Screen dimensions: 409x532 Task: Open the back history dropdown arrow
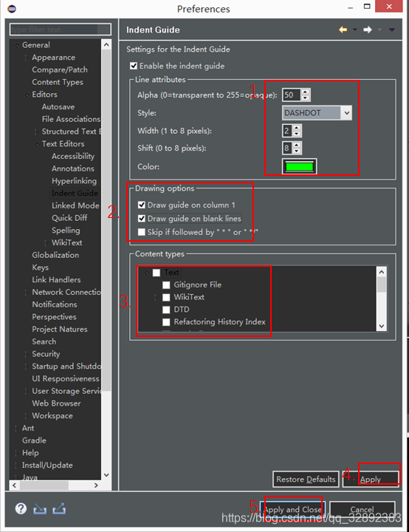pyautogui.click(x=355, y=30)
